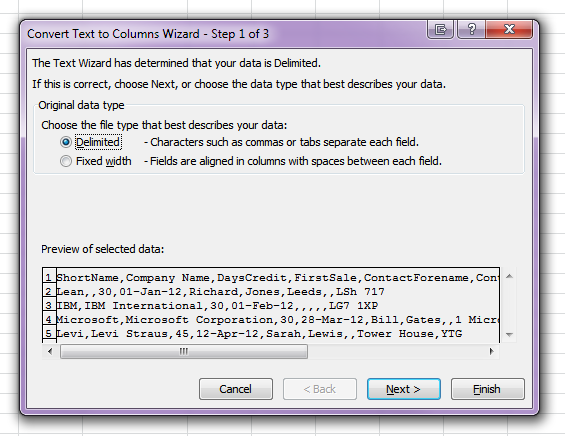Click the collapse dialog icon in title bar
Viewport: 565px width, 436px height.
point(440,29)
